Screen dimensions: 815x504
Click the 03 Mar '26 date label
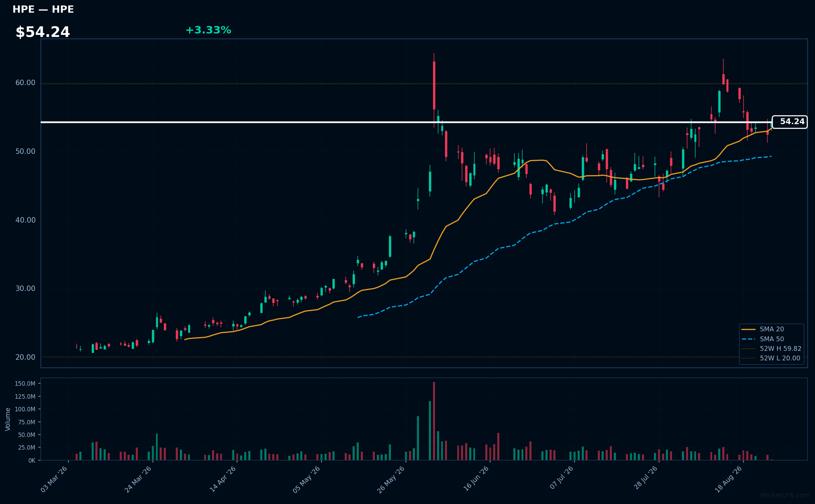point(54,479)
